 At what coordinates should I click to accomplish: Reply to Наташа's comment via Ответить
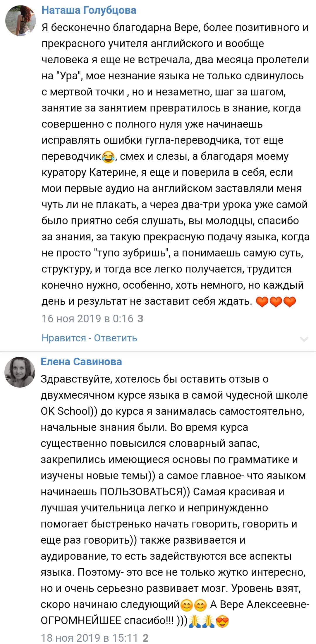(x=116, y=338)
